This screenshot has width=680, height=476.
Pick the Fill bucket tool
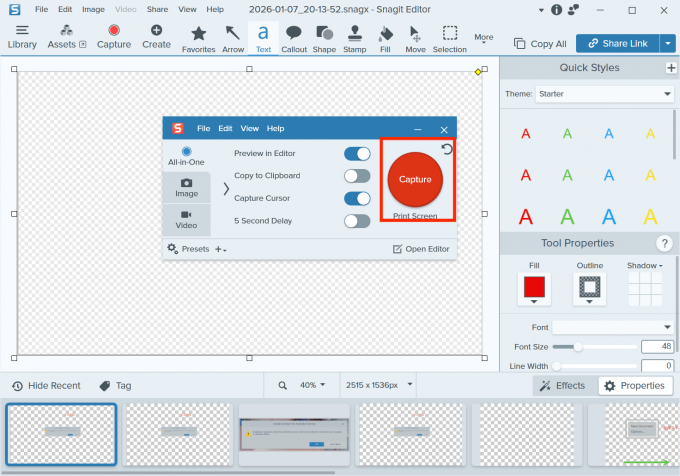tap(386, 37)
